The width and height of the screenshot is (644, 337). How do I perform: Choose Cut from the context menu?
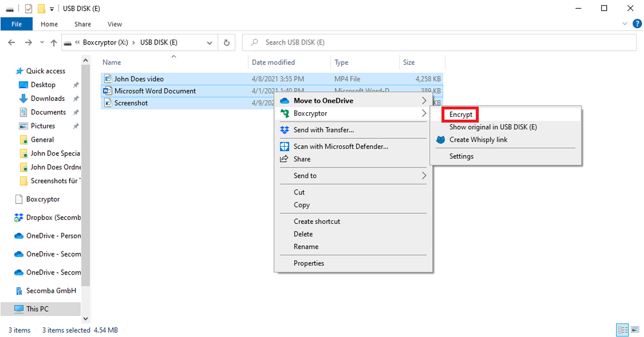pos(300,192)
